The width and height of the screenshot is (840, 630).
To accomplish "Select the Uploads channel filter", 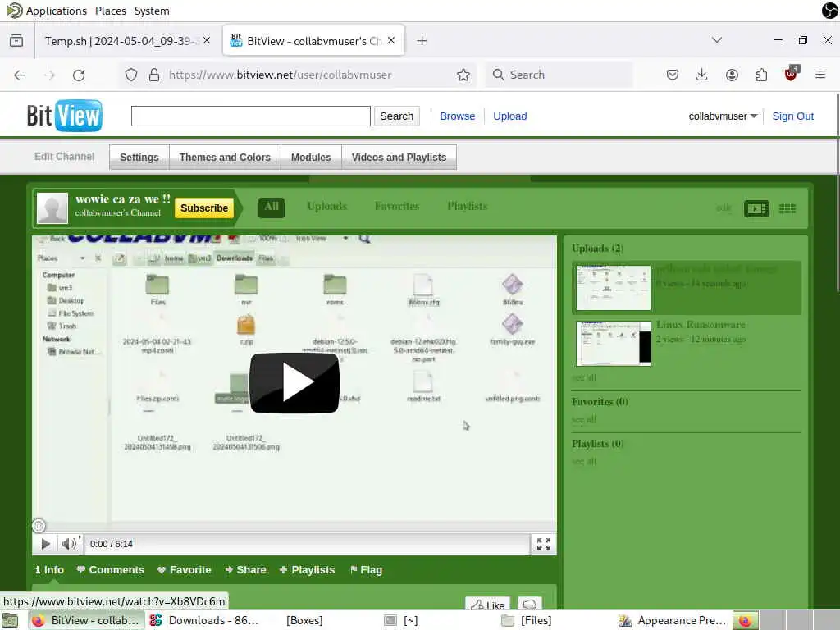I will point(326,206).
